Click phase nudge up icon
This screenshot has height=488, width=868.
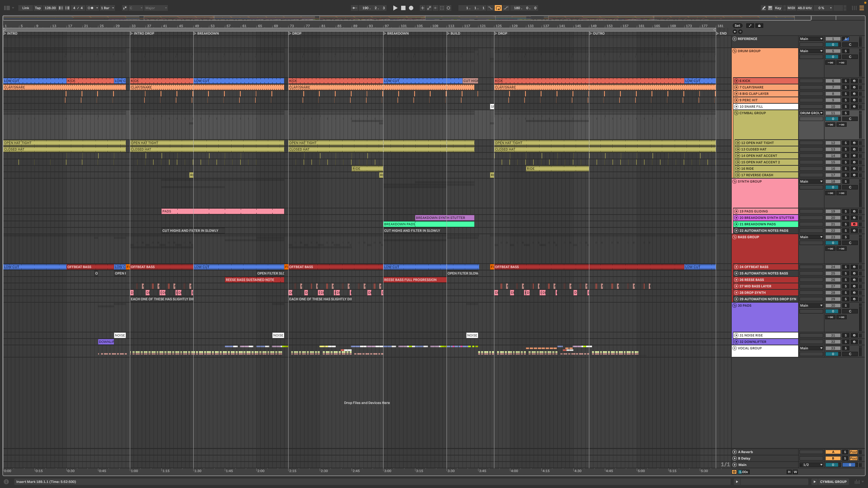coord(67,8)
